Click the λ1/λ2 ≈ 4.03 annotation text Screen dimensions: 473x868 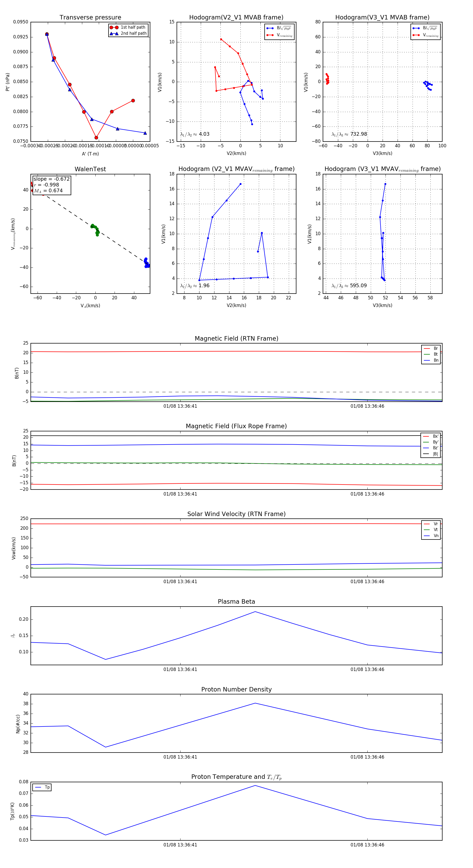tap(194, 134)
